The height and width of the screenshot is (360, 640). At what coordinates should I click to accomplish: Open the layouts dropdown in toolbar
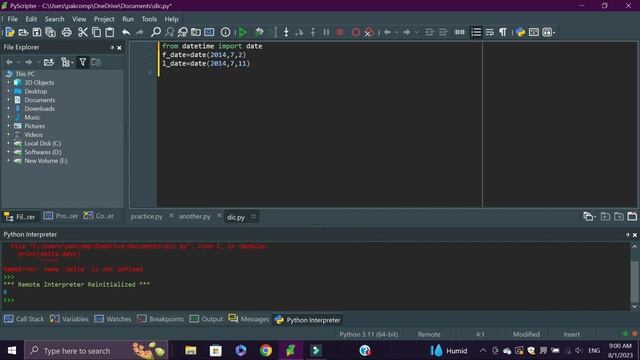(549, 32)
